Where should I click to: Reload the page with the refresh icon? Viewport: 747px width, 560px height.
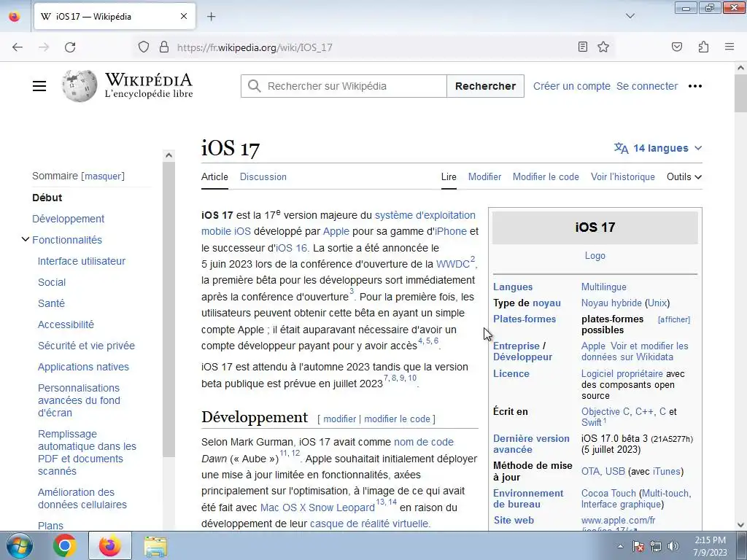pos(70,47)
